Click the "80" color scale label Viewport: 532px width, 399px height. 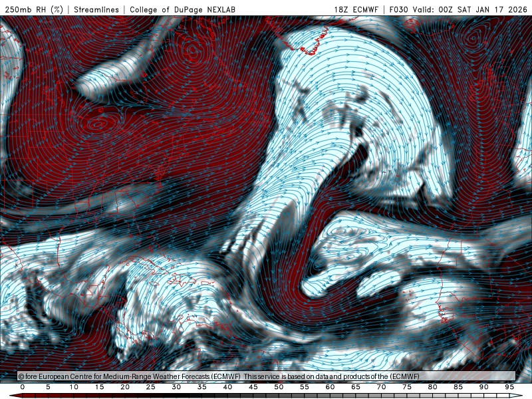coord(433,387)
